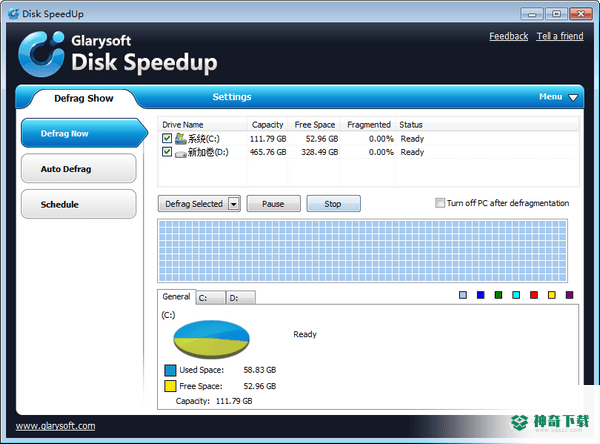Click the disk cluster map grid
600x444 pixels.
pyautogui.click(x=362, y=251)
